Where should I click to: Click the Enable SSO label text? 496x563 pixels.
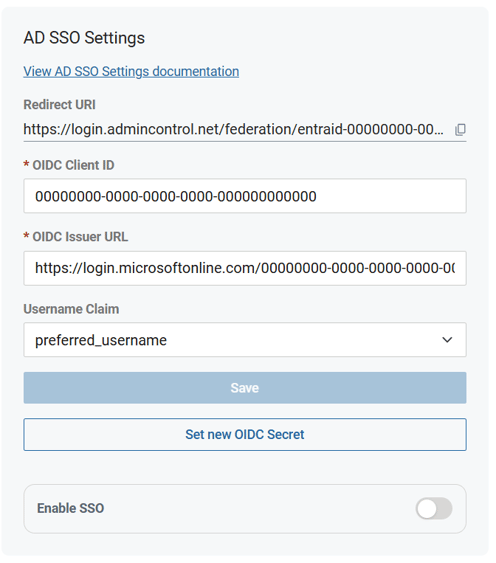tap(71, 508)
